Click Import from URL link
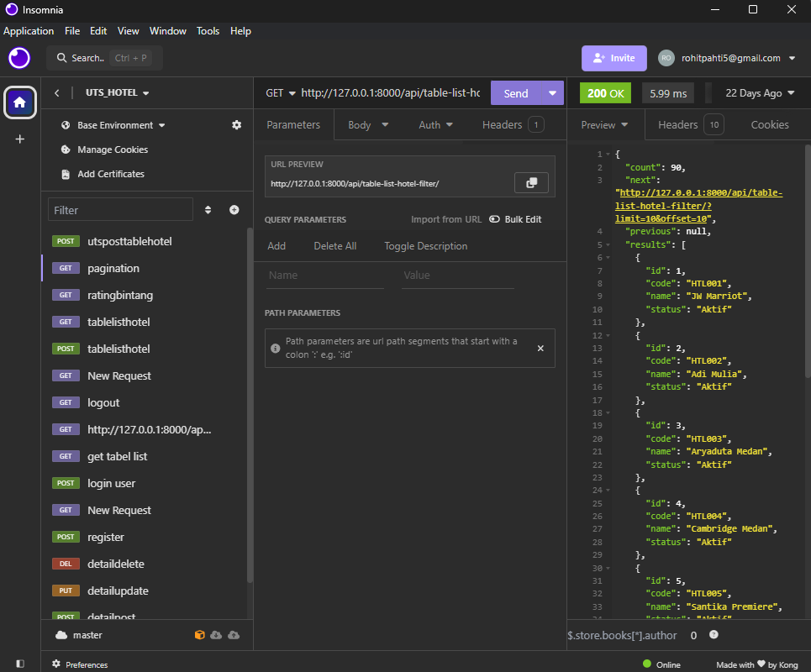 pyautogui.click(x=445, y=219)
